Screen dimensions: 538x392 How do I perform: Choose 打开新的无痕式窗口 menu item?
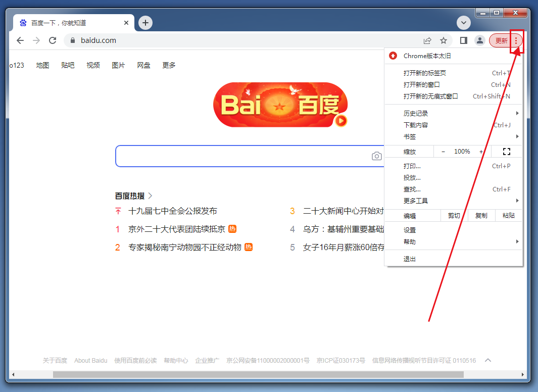tap(453, 96)
